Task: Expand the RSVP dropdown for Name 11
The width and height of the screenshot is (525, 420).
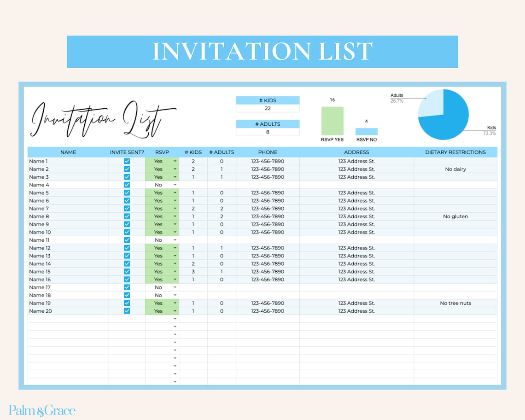Action: tap(175, 240)
